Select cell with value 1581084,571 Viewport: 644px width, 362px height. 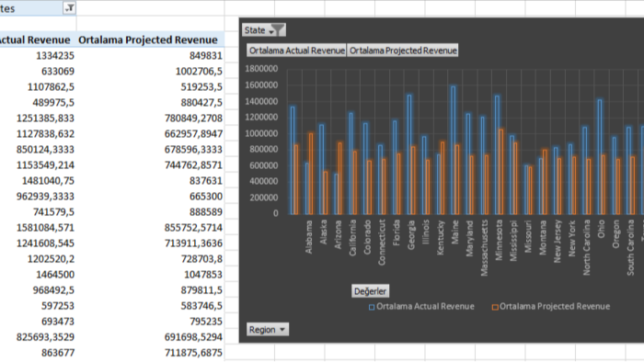click(x=38, y=227)
